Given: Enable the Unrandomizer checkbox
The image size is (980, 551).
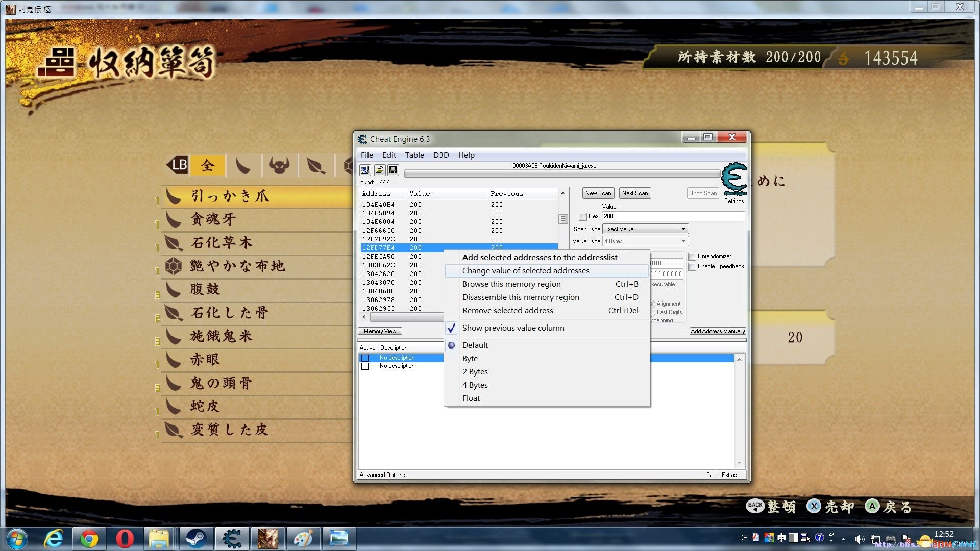Looking at the screenshot, I should tap(692, 257).
